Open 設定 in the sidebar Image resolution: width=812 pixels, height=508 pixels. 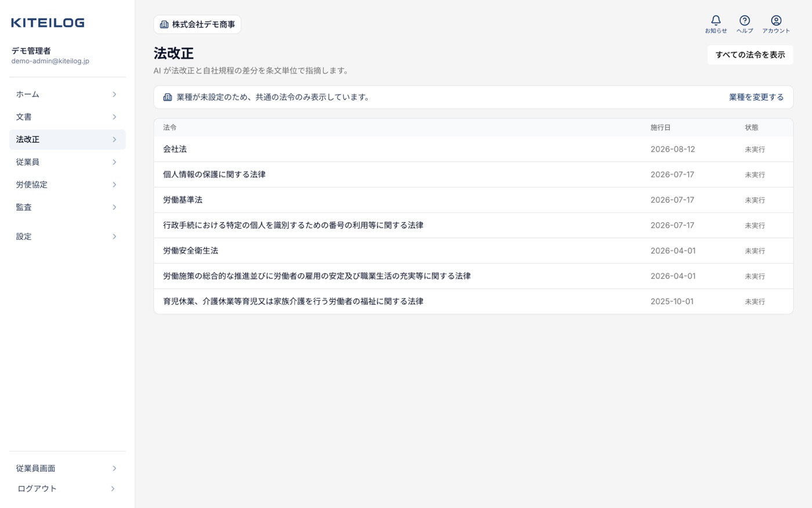coord(67,236)
